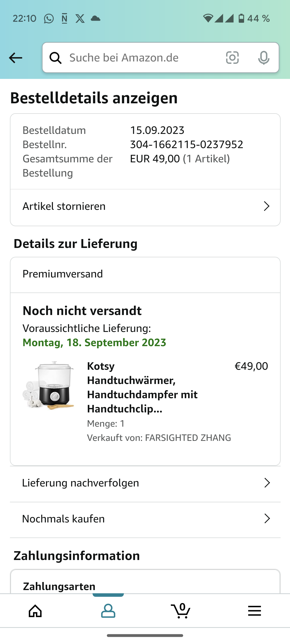Tap Nochmals kaufen option
The height and width of the screenshot is (644, 290).
pos(63,519)
